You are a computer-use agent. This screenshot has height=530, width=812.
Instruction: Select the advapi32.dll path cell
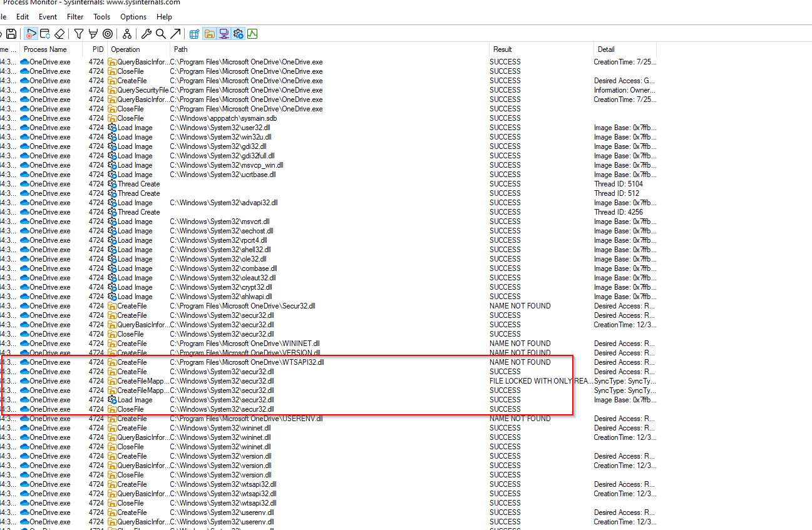pyautogui.click(x=224, y=203)
